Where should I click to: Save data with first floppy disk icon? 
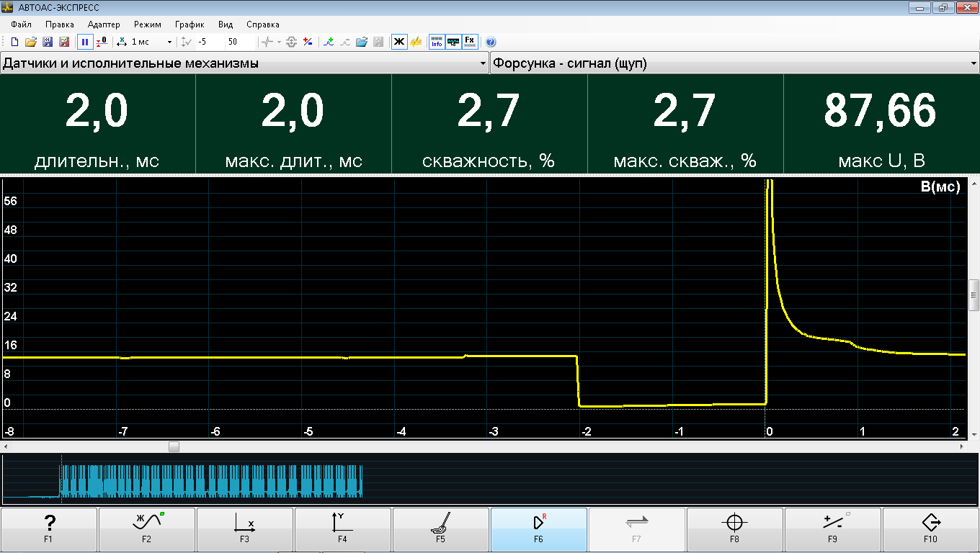(x=48, y=42)
